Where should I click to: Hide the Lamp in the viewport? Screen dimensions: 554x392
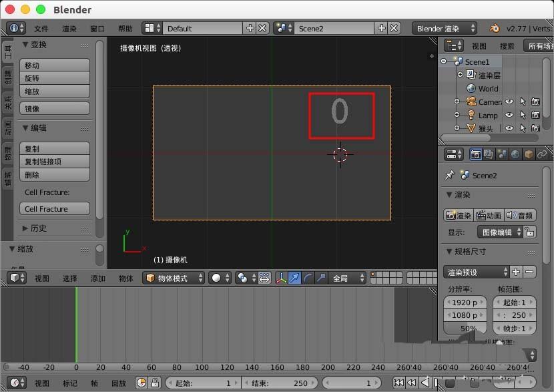(509, 115)
